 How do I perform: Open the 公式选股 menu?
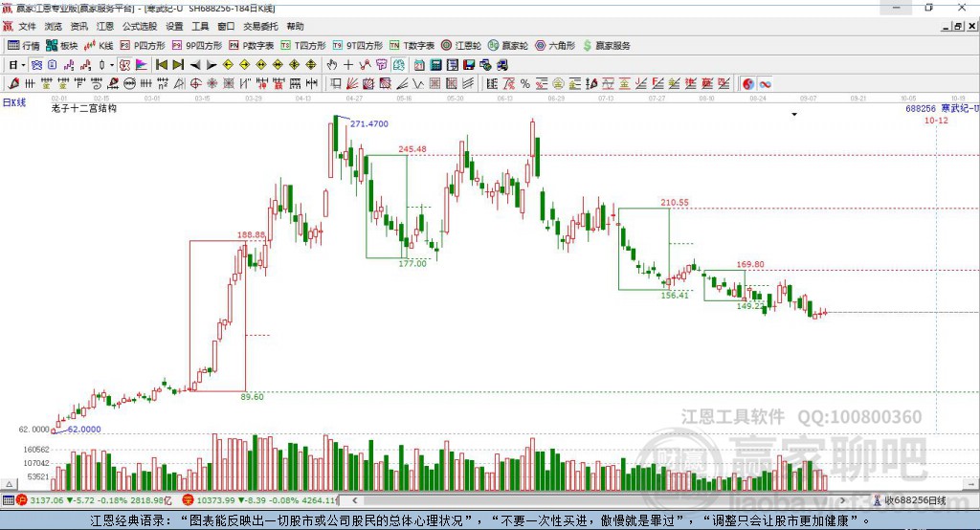(x=140, y=26)
